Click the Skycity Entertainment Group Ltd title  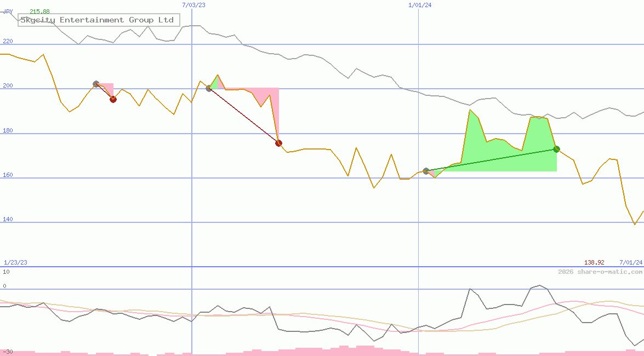97,20
